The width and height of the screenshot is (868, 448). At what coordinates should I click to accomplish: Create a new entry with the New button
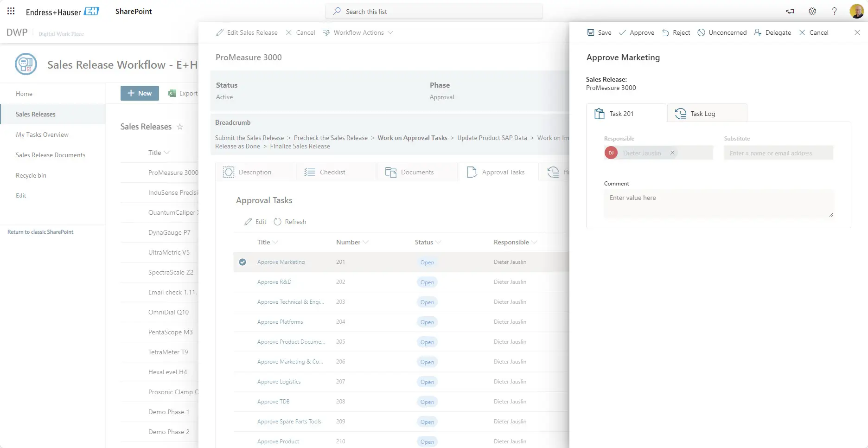[139, 93]
